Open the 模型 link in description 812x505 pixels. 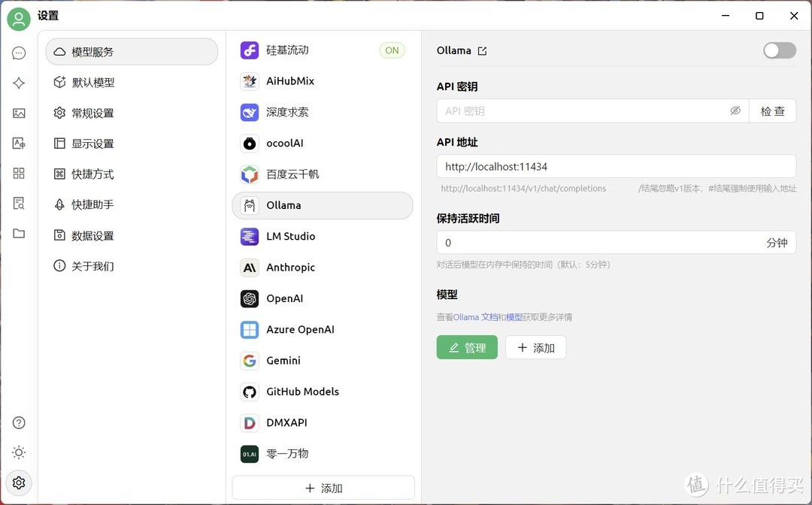tap(514, 317)
